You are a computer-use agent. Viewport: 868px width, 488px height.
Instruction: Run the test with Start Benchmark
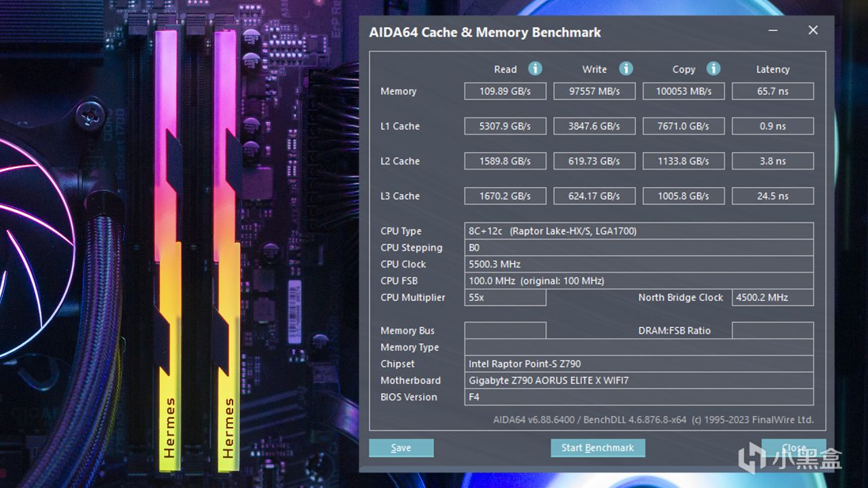tap(597, 447)
